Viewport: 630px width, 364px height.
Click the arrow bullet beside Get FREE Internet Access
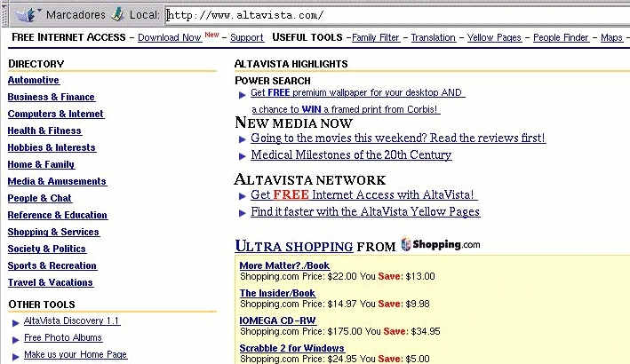coord(242,196)
